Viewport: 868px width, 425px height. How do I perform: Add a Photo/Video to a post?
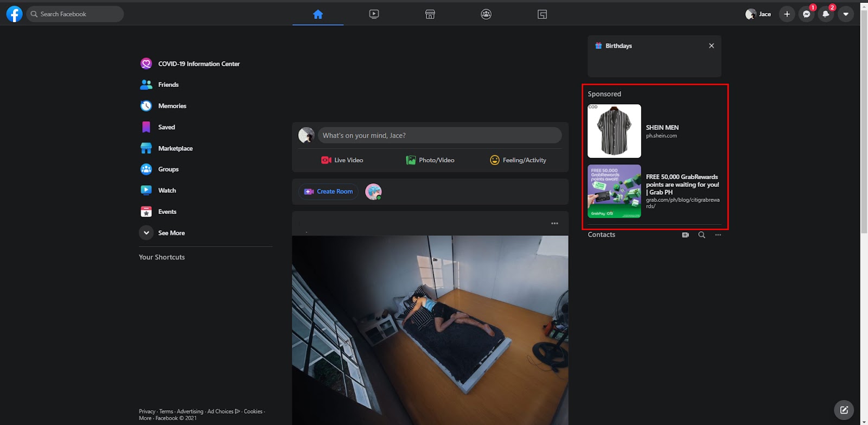pyautogui.click(x=430, y=160)
